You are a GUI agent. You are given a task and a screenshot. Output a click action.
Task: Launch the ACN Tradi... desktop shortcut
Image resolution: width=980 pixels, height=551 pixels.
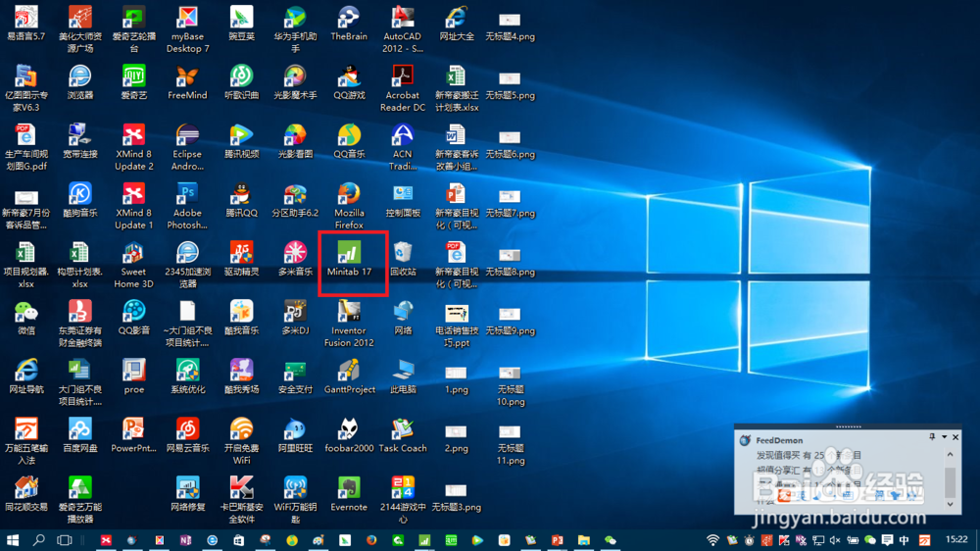[403, 146]
